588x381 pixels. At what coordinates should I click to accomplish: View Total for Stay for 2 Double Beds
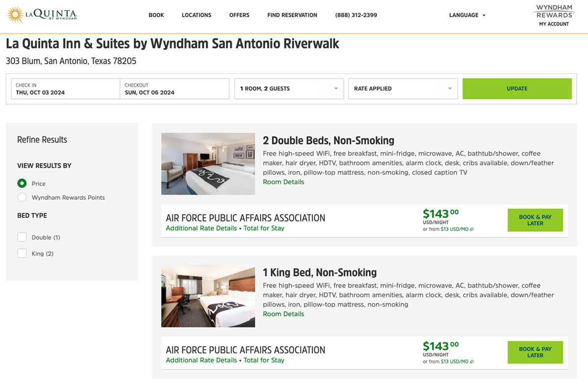[264, 228]
